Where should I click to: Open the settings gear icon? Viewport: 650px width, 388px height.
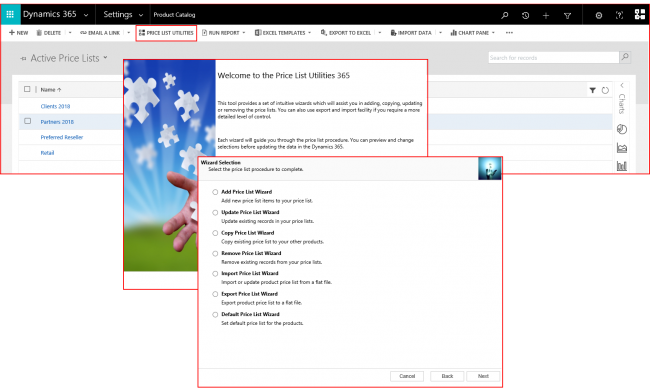coord(599,15)
